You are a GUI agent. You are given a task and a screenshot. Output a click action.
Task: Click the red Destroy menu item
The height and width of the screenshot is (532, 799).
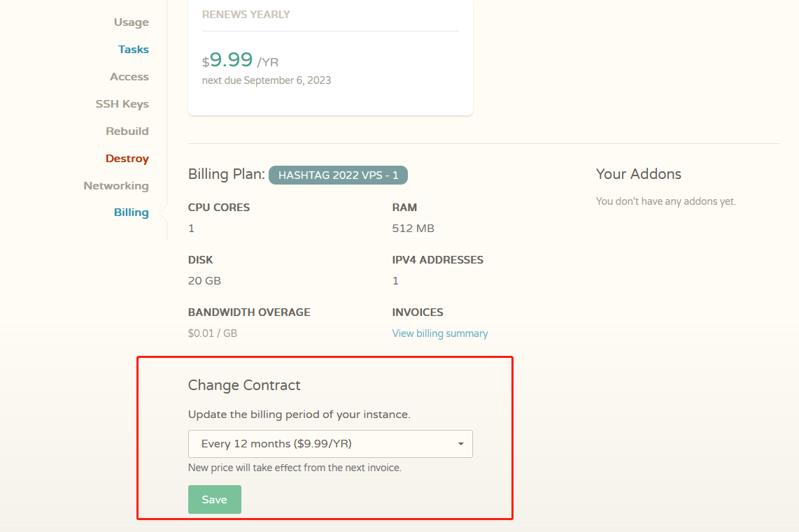127,159
